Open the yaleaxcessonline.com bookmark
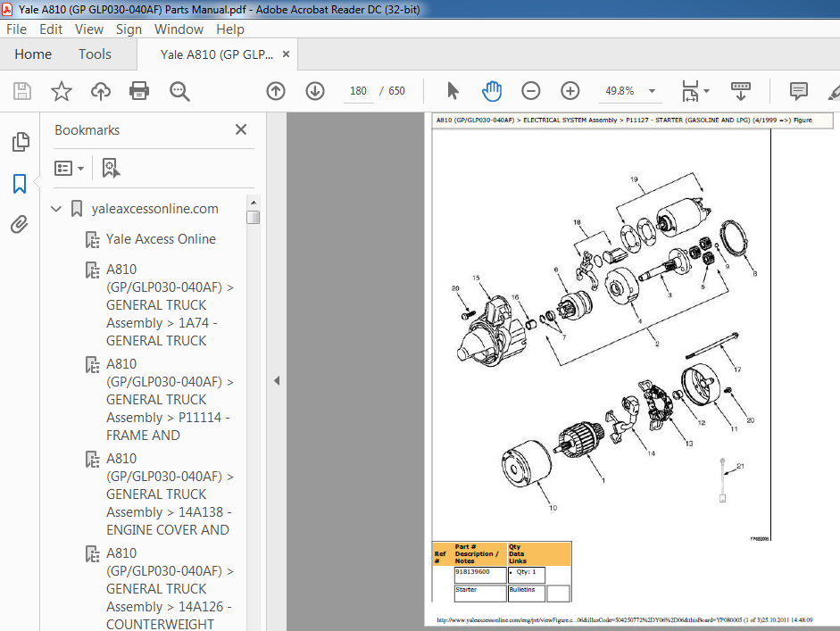The width and height of the screenshot is (840, 631). pos(154,209)
